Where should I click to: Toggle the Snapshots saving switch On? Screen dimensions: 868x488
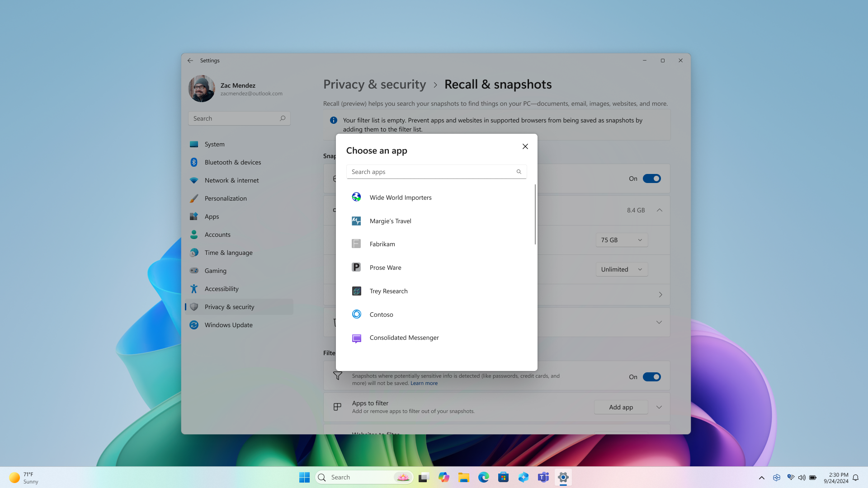click(651, 178)
